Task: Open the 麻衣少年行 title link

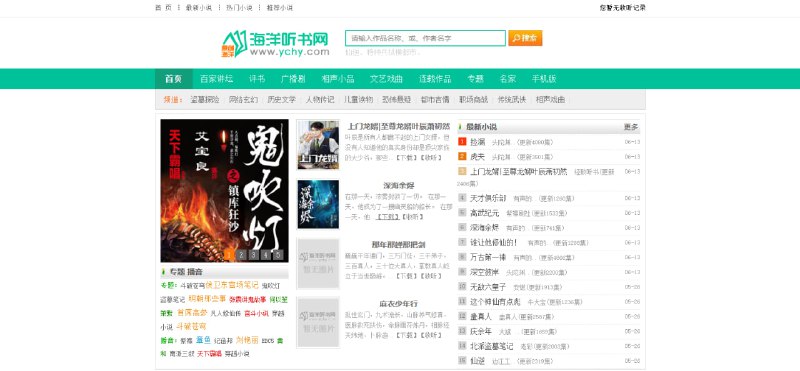Action: click(x=398, y=304)
